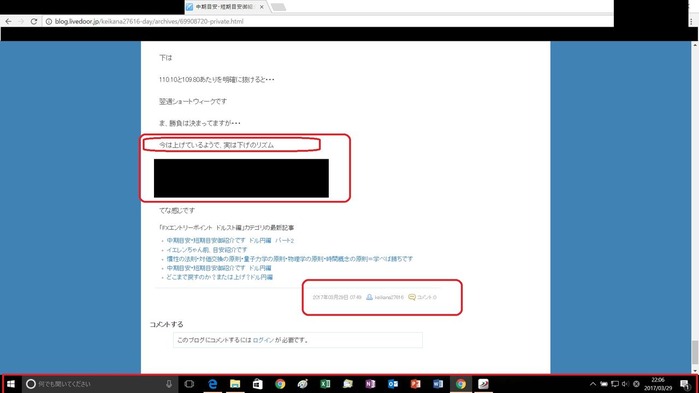Image resolution: width=699 pixels, height=393 pixels.
Task: Open the taskbar clock showing 22:06
Action: pos(658,384)
